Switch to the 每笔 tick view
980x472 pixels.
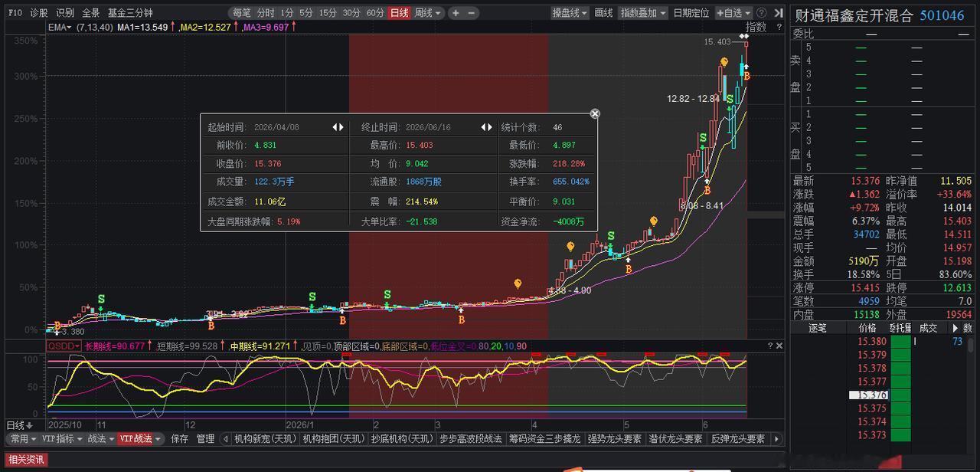(242, 13)
